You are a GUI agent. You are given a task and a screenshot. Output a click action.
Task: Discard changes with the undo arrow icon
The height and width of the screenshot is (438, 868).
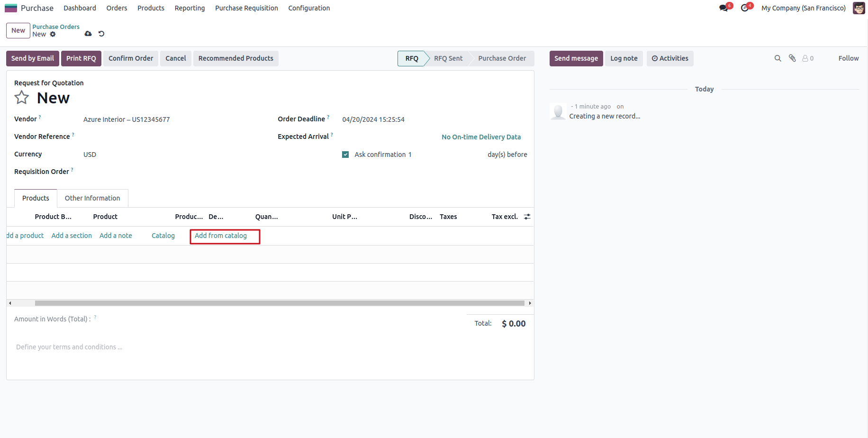point(101,34)
